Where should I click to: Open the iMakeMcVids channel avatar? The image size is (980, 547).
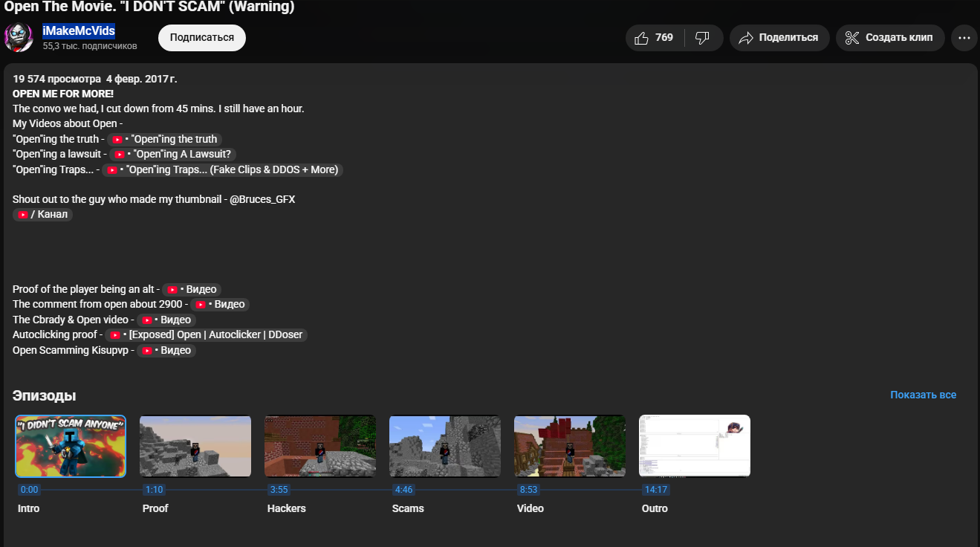[x=19, y=37]
